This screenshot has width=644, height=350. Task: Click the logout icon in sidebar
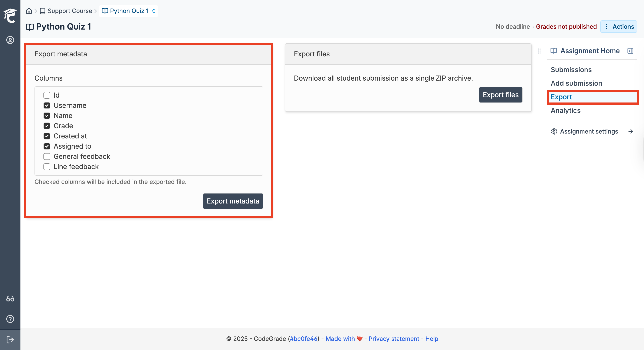pos(10,340)
